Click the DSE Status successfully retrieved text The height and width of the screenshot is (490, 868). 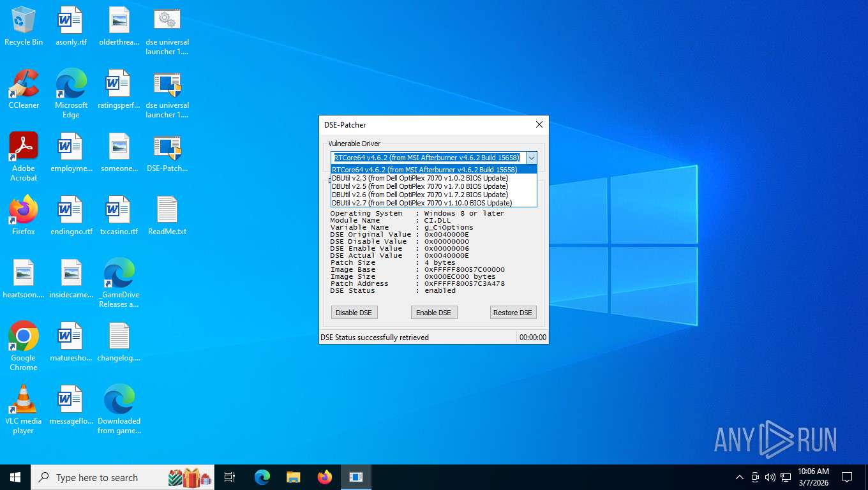click(375, 338)
